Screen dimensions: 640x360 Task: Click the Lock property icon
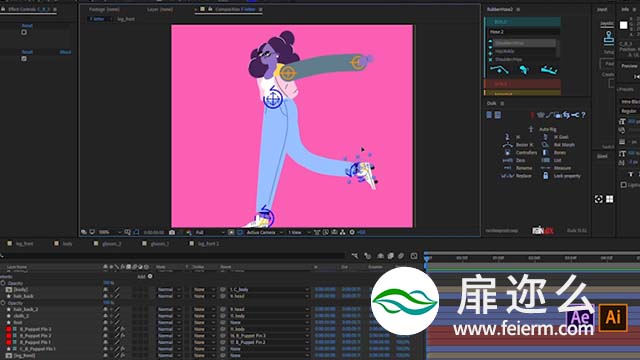546,176
